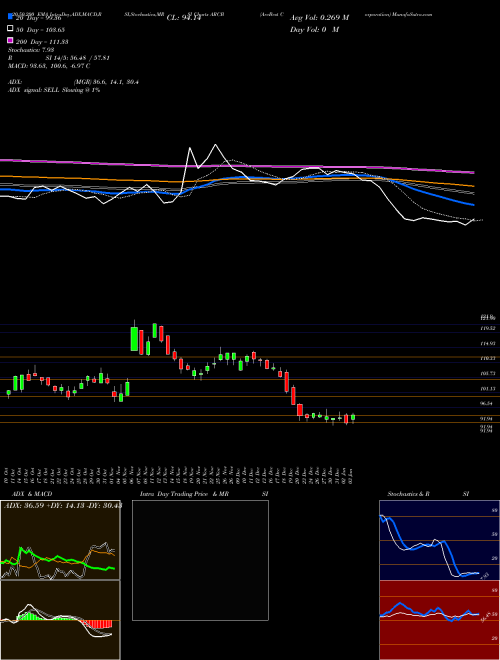Open the empty intraday price chart box
Screen dimensions: 500x660
[200, 560]
